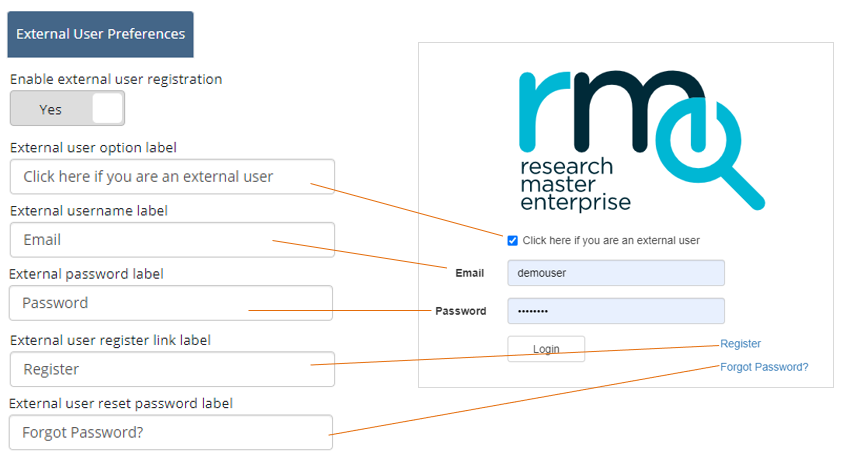Select the bold Email label on login form
846x460 pixels.
(469, 273)
